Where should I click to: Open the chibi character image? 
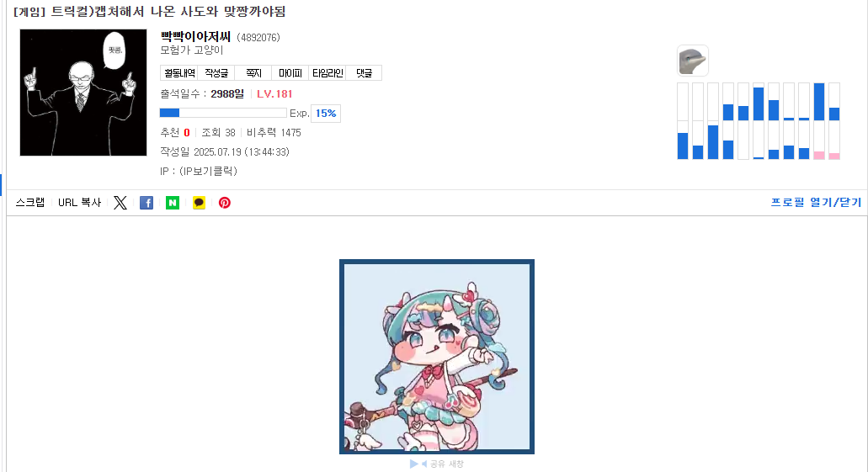[x=437, y=357]
